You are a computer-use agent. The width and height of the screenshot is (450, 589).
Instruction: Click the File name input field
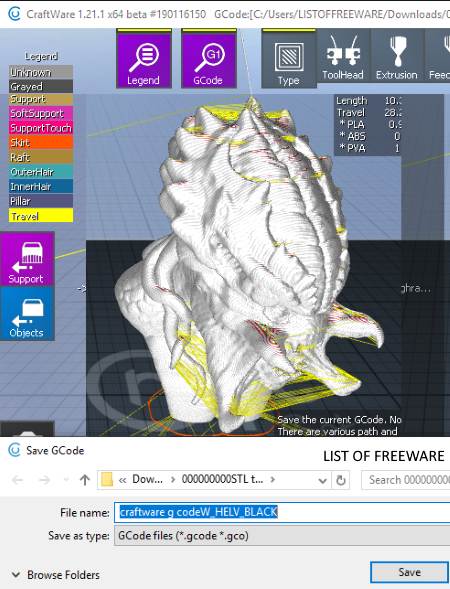click(x=282, y=512)
